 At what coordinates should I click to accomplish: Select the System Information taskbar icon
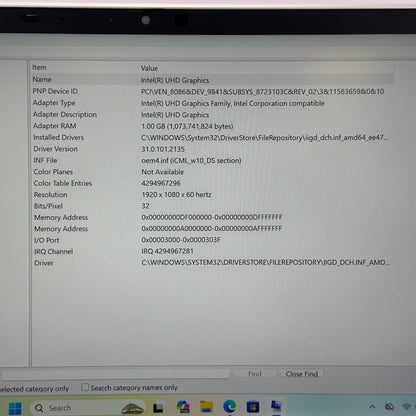[276, 406]
